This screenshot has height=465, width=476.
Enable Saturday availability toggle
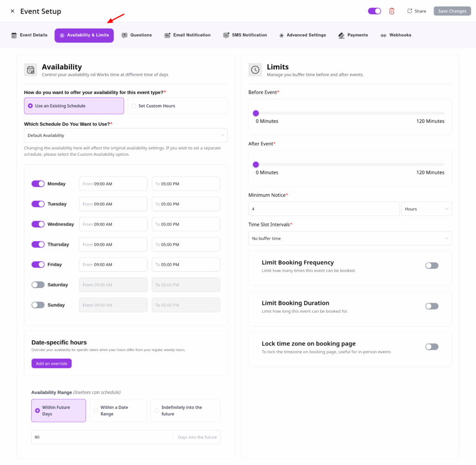click(38, 285)
